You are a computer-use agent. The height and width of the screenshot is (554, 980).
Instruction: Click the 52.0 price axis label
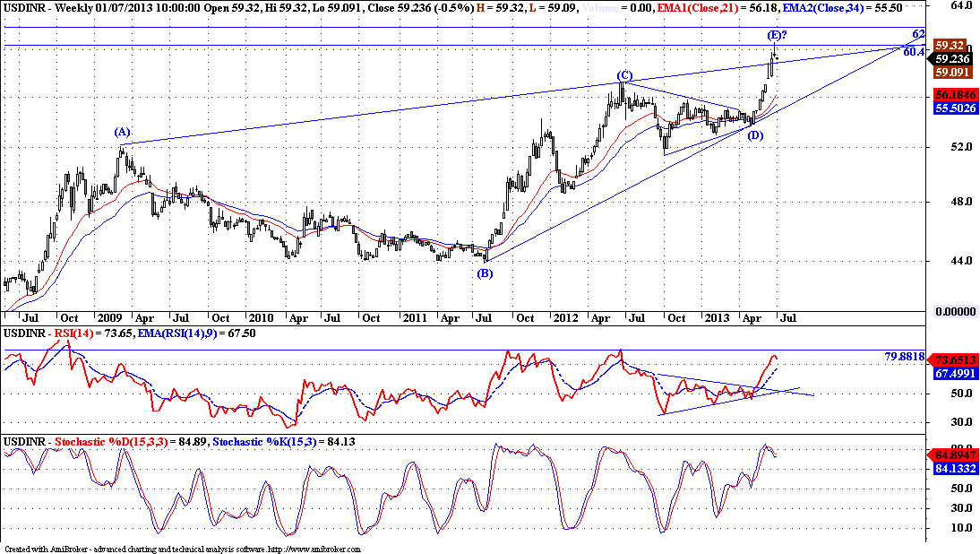click(x=961, y=147)
